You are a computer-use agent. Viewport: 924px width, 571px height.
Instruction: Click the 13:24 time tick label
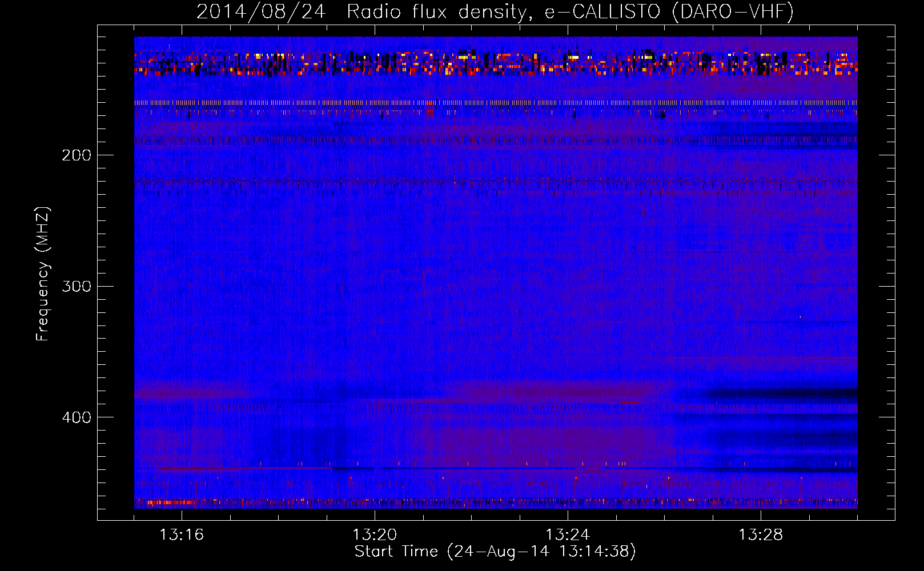568,535
